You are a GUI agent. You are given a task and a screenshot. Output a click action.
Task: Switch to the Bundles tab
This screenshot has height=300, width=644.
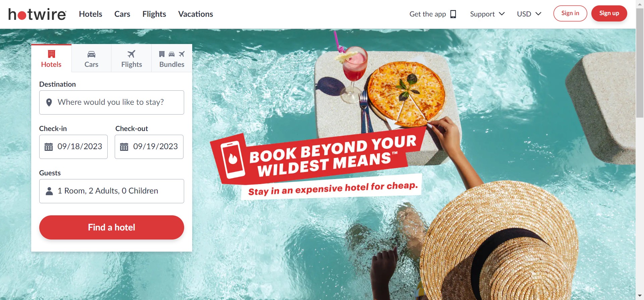tap(172, 58)
